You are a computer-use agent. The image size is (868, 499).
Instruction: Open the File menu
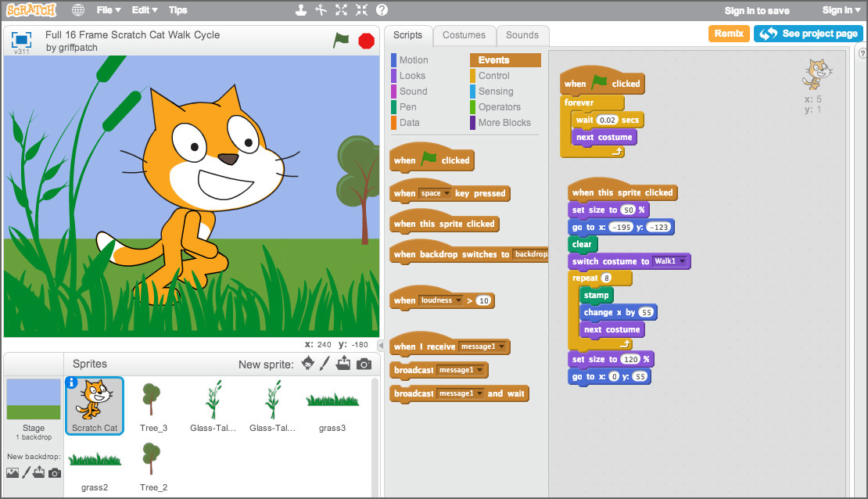[107, 10]
